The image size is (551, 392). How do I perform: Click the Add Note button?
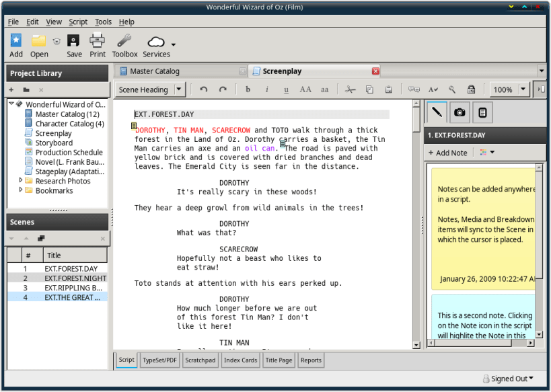click(x=448, y=153)
